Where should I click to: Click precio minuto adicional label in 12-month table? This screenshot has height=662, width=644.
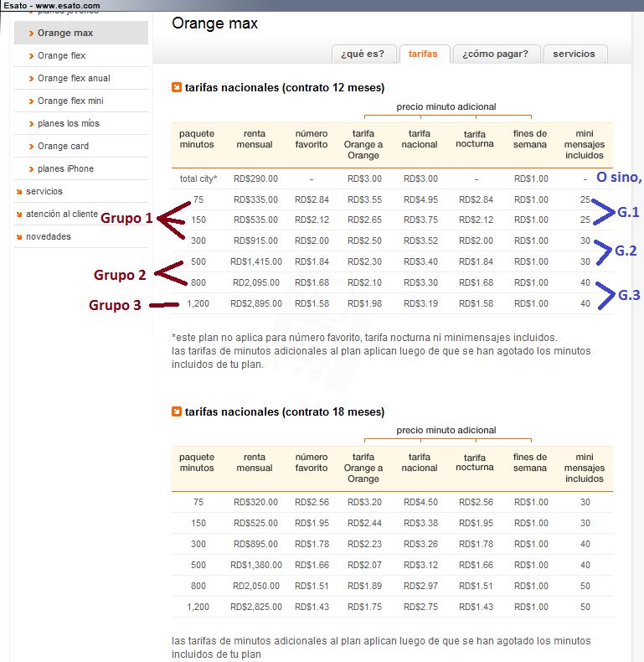(446, 106)
